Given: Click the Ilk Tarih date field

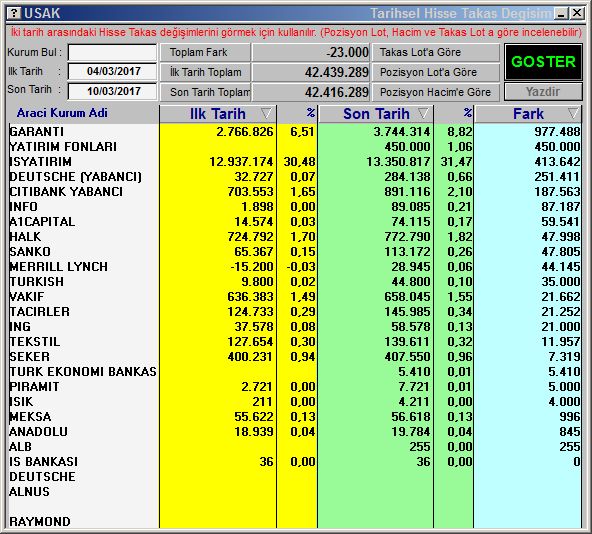Looking at the screenshot, I should tap(113, 71).
